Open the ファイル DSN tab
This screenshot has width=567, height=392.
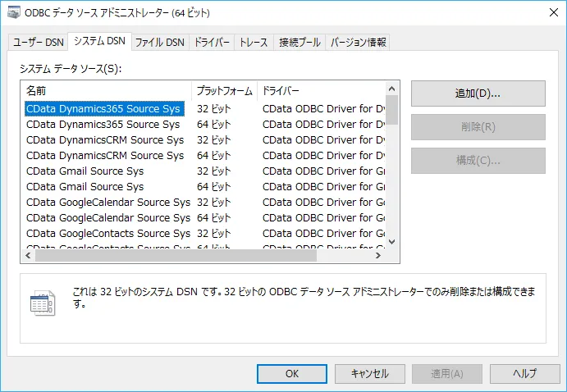(x=159, y=43)
